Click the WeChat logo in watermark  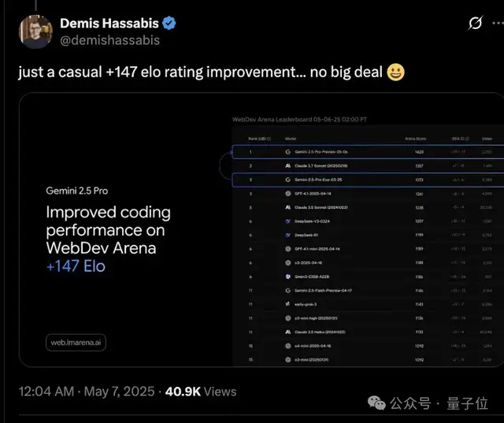[376, 403]
